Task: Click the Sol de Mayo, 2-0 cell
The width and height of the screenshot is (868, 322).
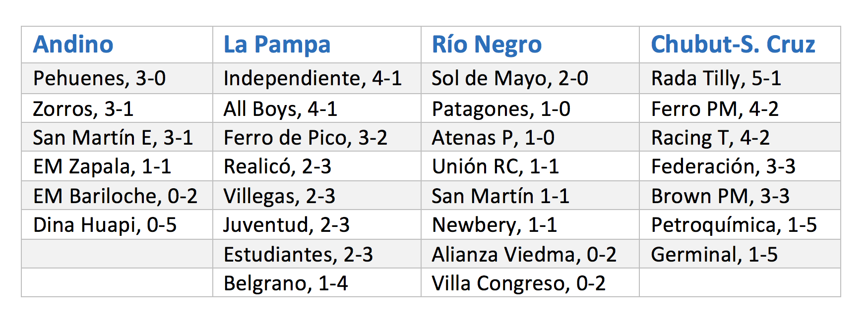Action: [x=530, y=78]
